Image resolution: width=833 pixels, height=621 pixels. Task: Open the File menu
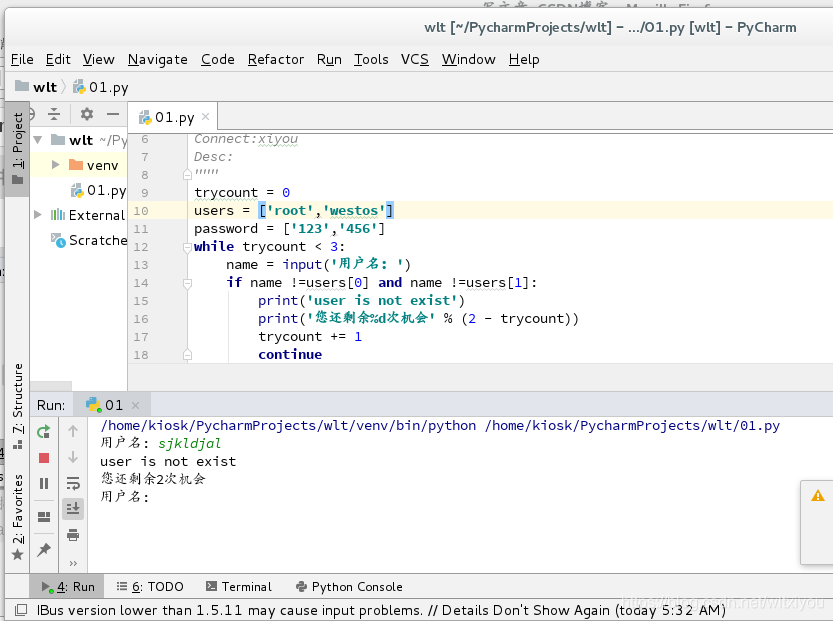(x=22, y=59)
